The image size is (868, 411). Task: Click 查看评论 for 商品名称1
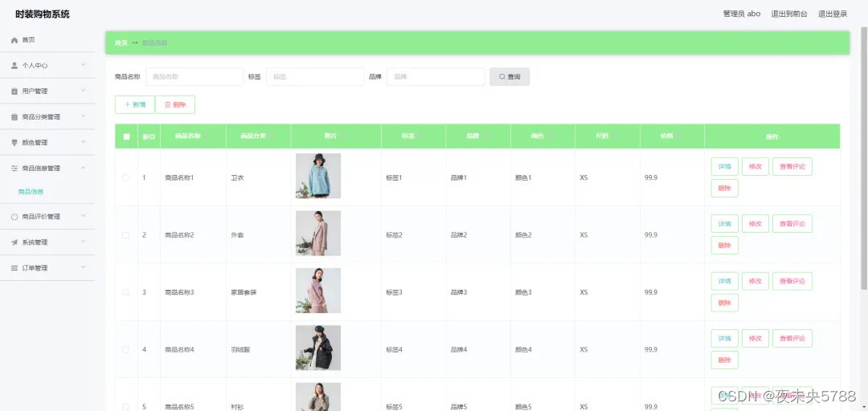792,166
